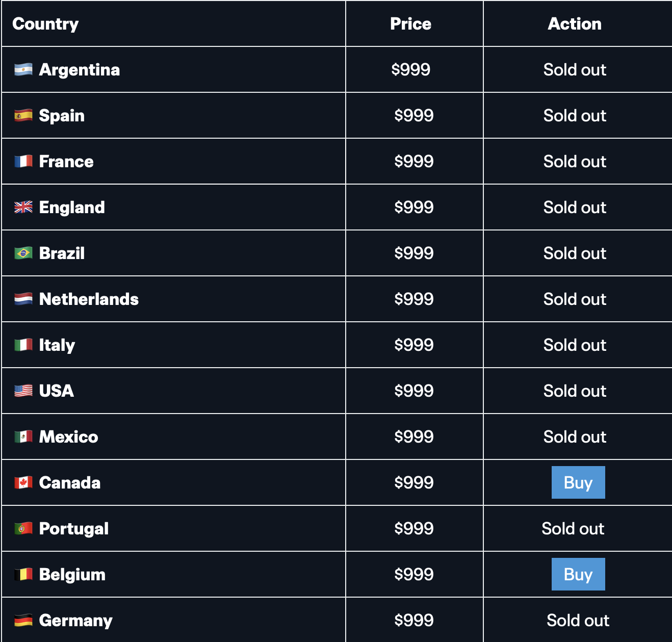Click the Action column header
Image resolution: width=672 pixels, height=642 pixels.
[x=575, y=24]
